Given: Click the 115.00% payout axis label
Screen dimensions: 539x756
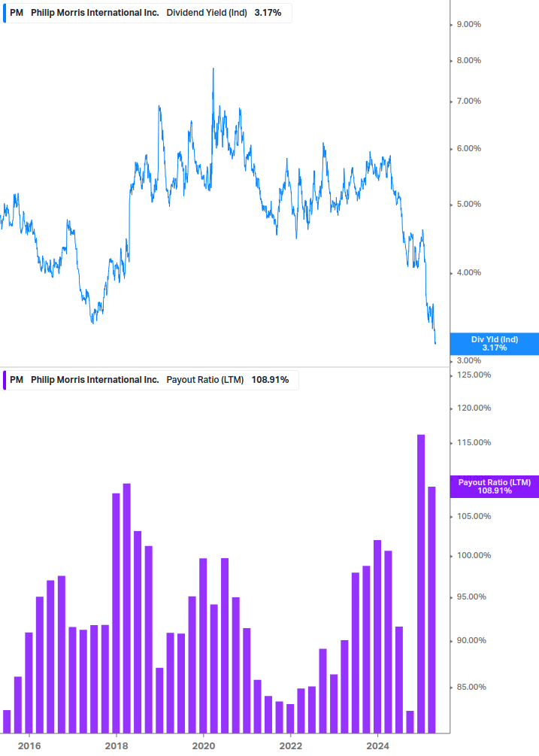Looking at the screenshot, I should [x=474, y=442].
